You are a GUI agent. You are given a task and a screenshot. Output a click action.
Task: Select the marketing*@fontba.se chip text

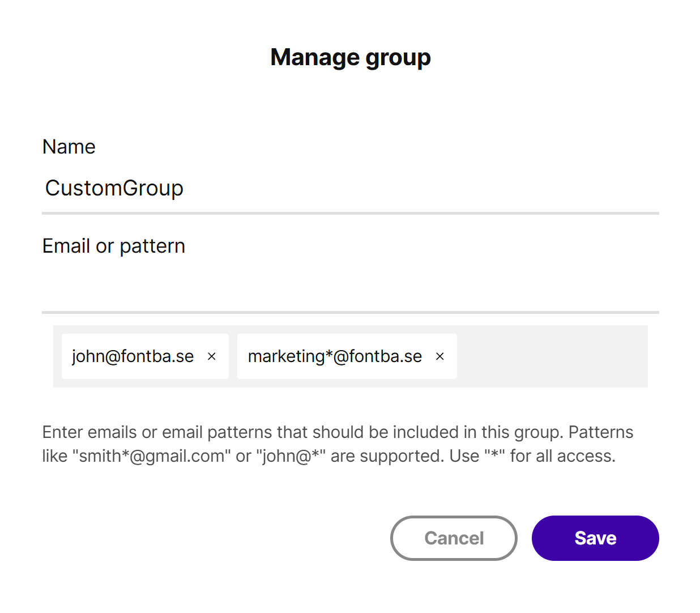pos(335,356)
